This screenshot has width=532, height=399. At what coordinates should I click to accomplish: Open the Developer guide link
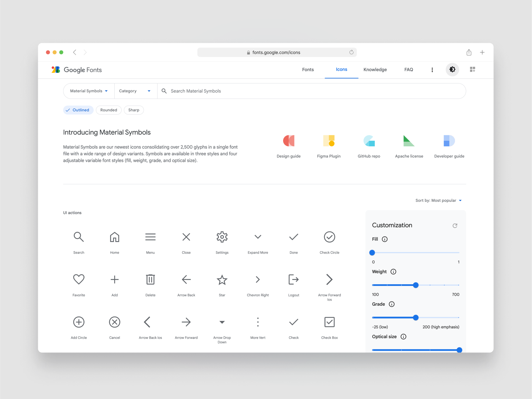449,146
